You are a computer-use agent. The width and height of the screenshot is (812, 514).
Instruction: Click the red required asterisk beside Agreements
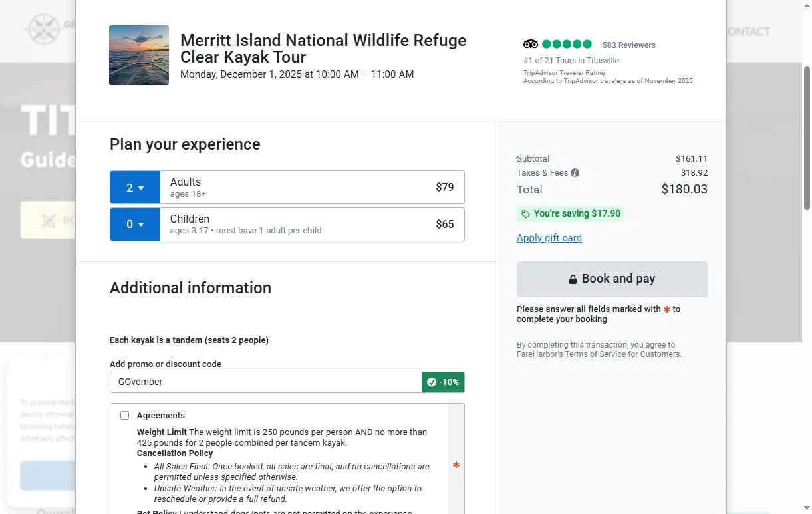(x=456, y=465)
